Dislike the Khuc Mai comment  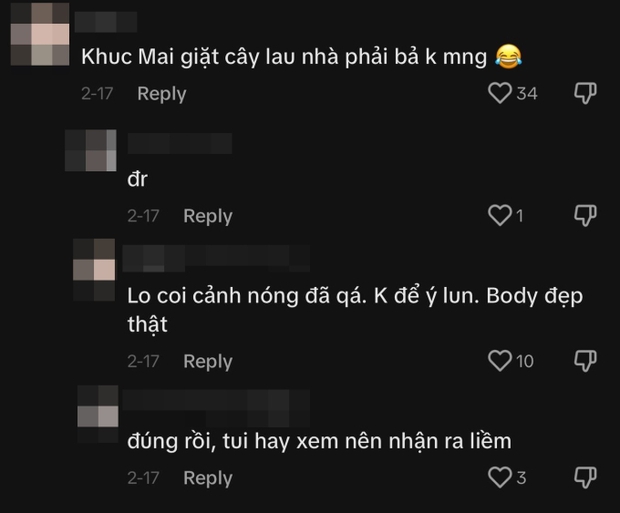(585, 93)
